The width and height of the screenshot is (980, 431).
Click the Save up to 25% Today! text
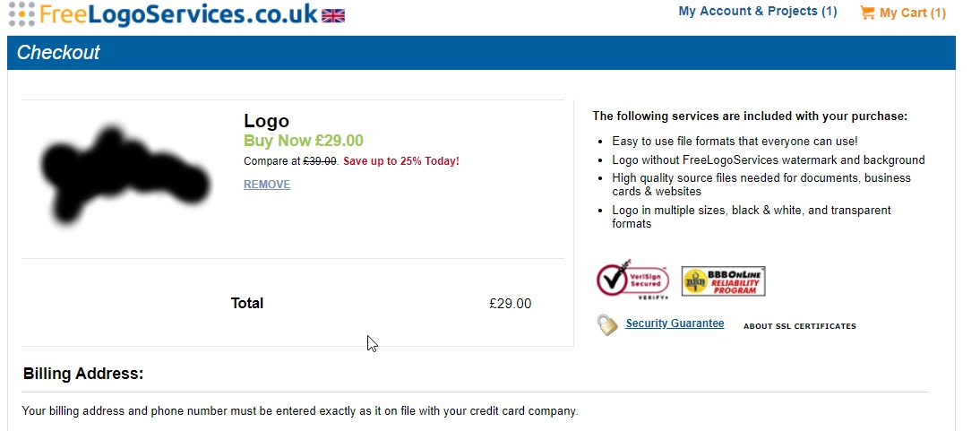click(400, 161)
